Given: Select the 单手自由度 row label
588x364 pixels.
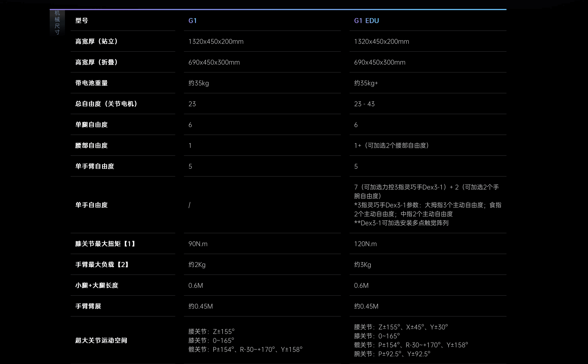Looking at the screenshot, I should [x=91, y=205].
